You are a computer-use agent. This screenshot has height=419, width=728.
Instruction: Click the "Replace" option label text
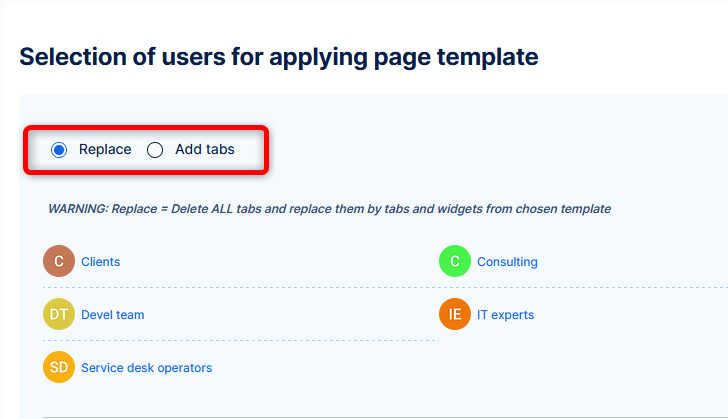pos(105,150)
